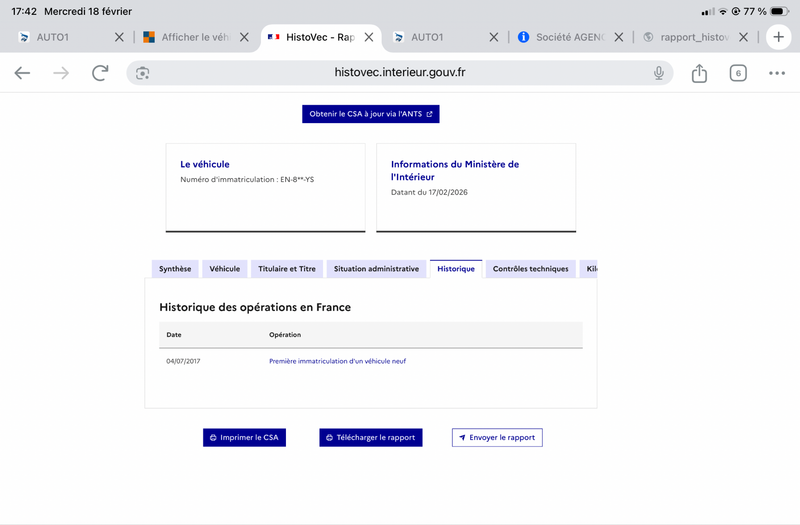
Task: Click the Envoyer le rapport button
Action: pyautogui.click(x=497, y=437)
